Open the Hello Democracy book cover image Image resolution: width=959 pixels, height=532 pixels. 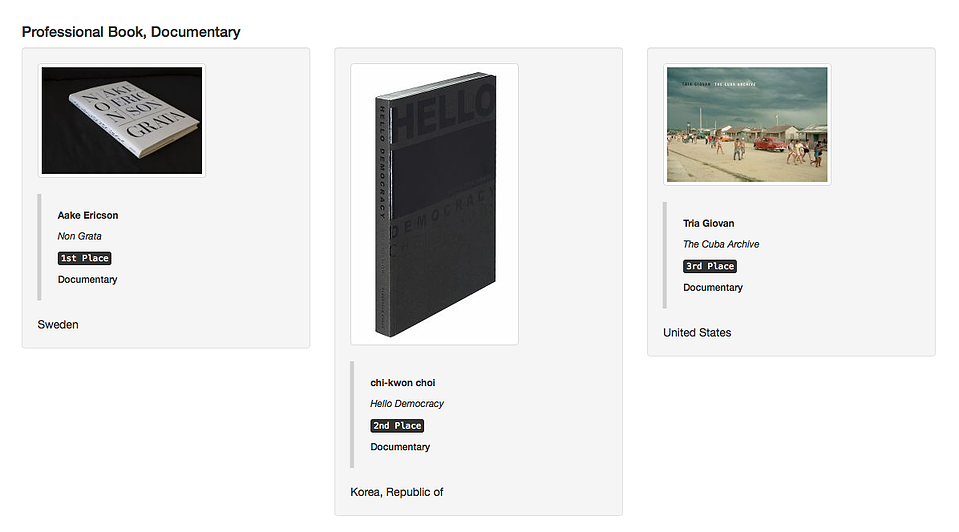434,204
